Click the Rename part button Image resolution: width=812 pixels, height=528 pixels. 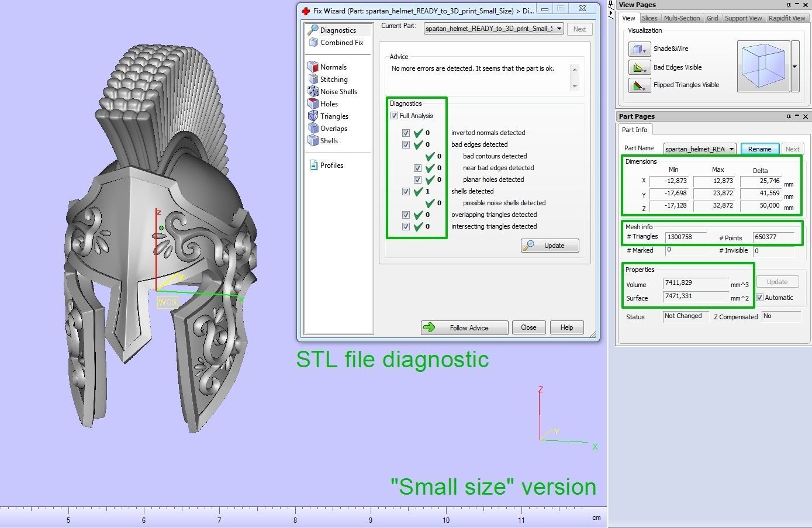click(x=760, y=149)
